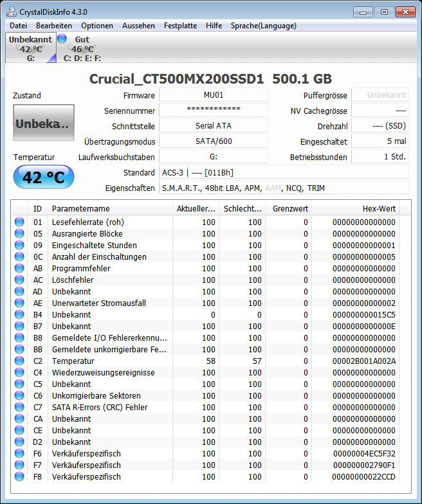Click the Laufwerksbuchstaben field showing G:
Viewport: 422px width, 504px height.
click(214, 157)
